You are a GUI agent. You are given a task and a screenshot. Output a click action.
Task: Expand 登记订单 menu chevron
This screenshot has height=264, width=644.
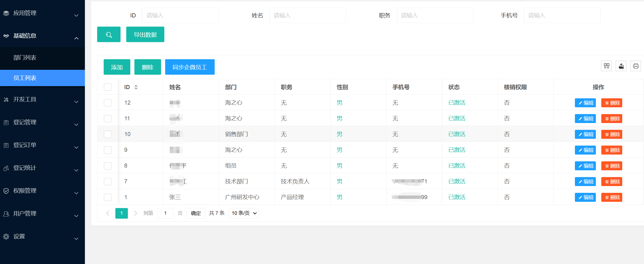click(76, 147)
